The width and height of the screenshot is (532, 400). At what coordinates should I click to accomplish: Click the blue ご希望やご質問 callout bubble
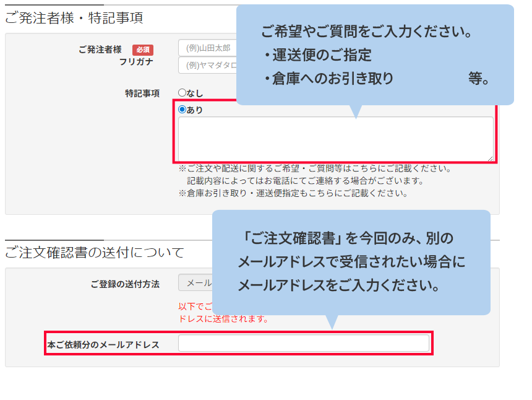click(375, 54)
